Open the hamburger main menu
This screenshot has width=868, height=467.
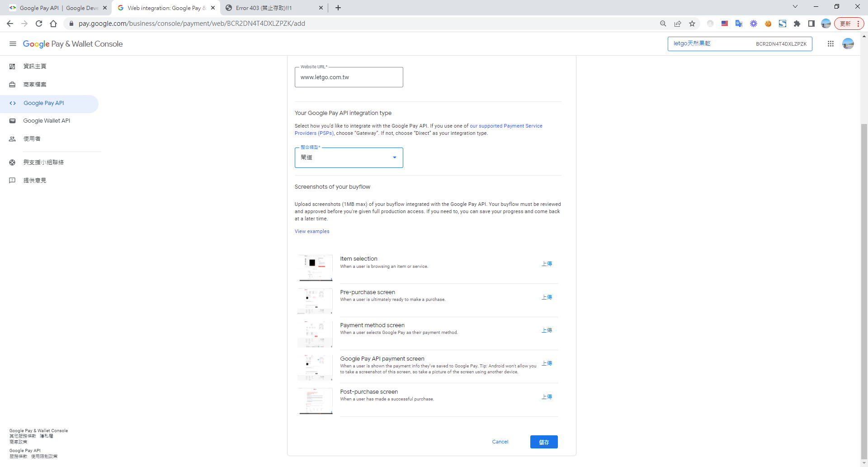click(13, 44)
